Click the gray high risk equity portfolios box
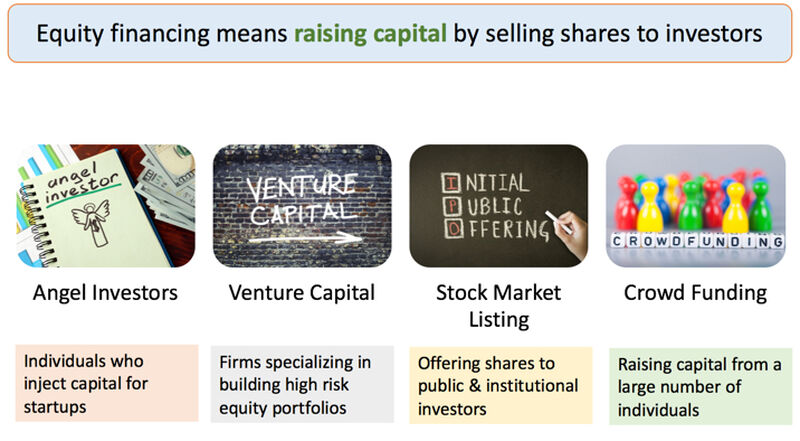Image resolution: width=800 pixels, height=441 pixels. pos(302,384)
